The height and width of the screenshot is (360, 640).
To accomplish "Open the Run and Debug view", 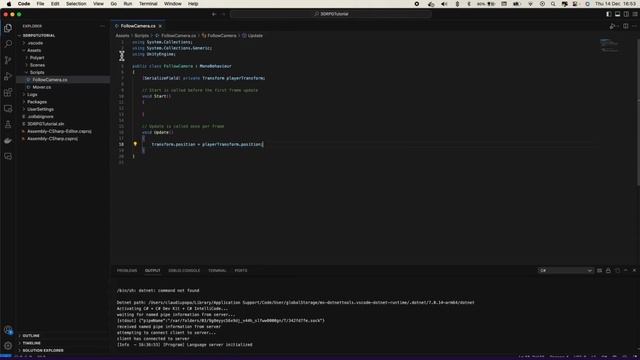I will click(x=8, y=76).
